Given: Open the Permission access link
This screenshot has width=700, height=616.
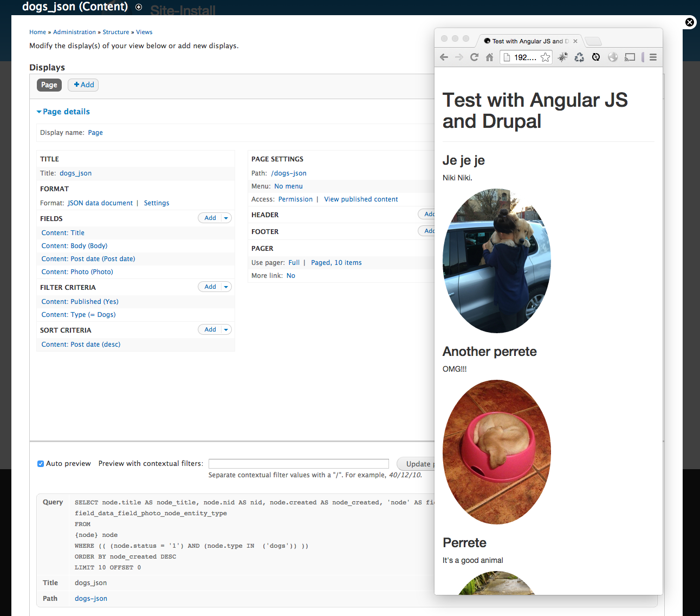Looking at the screenshot, I should pos(295,199).
